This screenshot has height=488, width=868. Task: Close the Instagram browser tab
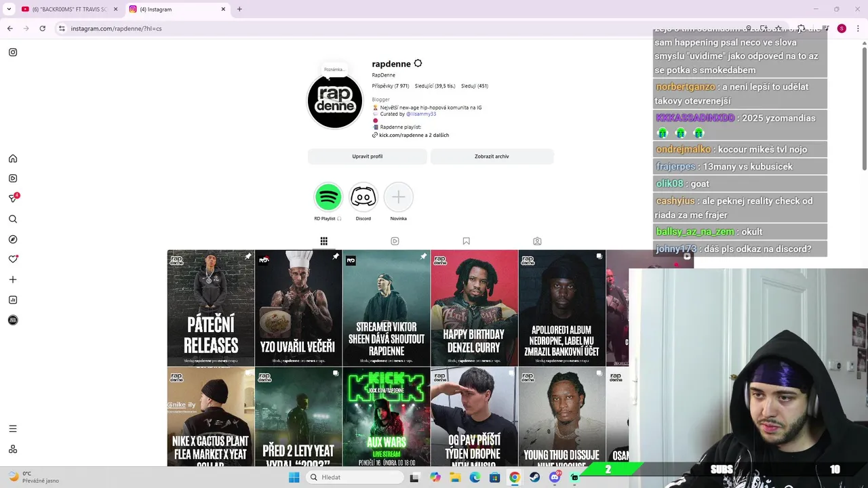click(223, 9)
